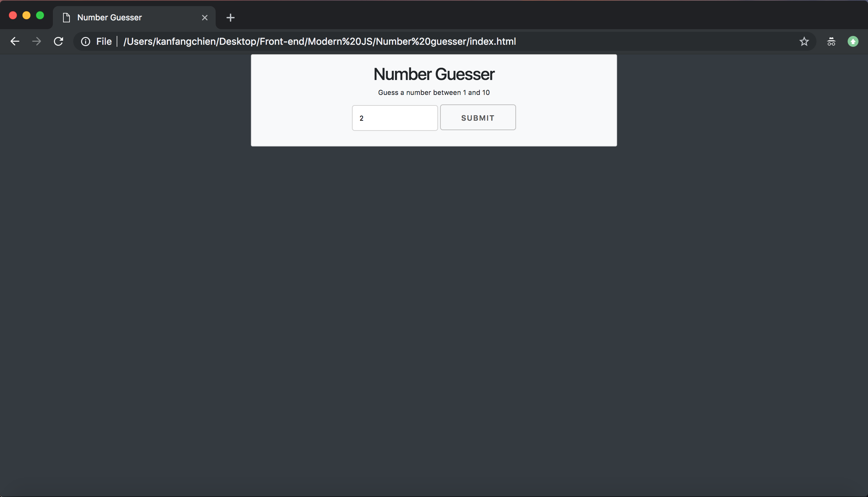Screen dimensions: 868x497
Task: Focus the guess number input field
Action: [395, 118]
